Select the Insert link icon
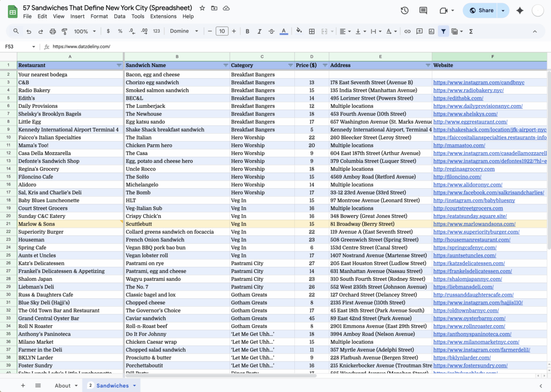The image size is (551, 392). click(407, 31)
